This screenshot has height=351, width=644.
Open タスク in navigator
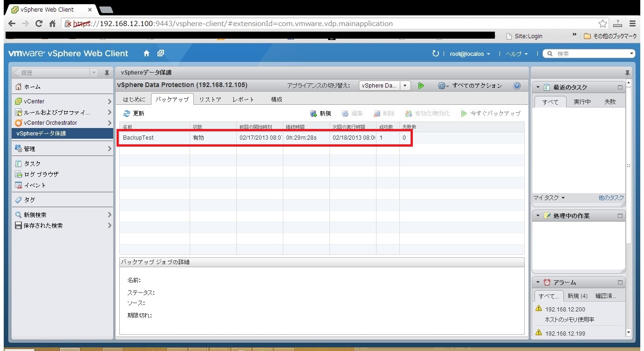[62, 164]
